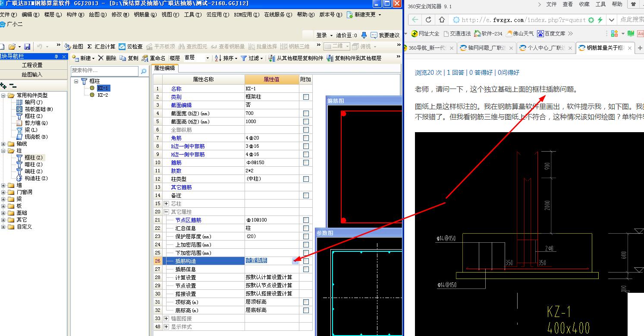Click the browser URL address field
The width and height of the screenshot is (644, 336).
[523, 20]
